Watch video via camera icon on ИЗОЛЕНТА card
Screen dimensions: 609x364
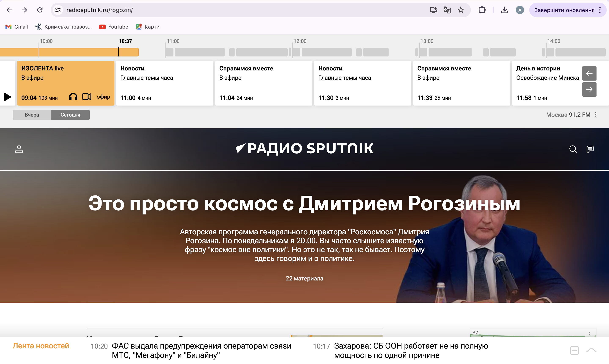tap(87, 97)
